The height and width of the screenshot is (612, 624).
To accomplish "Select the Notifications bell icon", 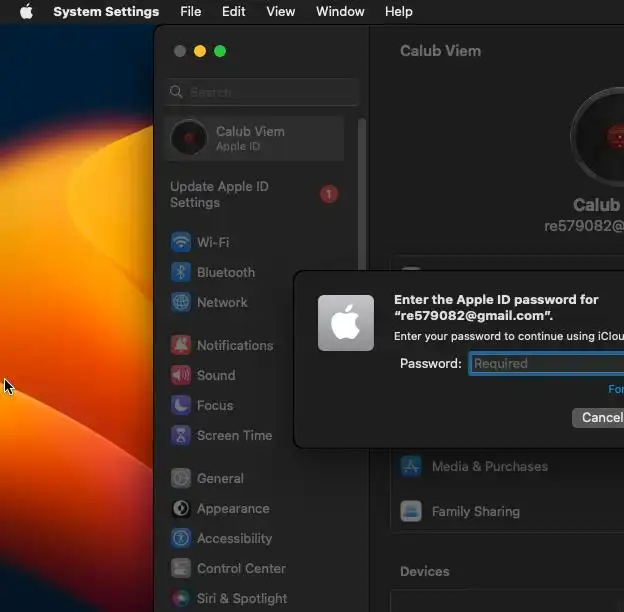I will tap(181, 345).
